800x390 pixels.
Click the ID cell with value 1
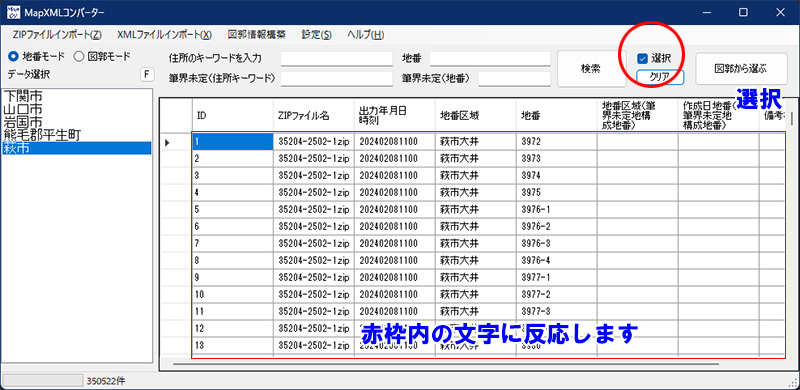point(233,142)
